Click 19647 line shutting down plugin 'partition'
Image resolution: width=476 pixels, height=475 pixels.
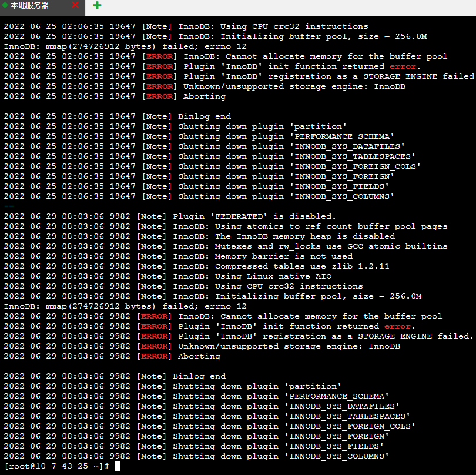(175, 126)
